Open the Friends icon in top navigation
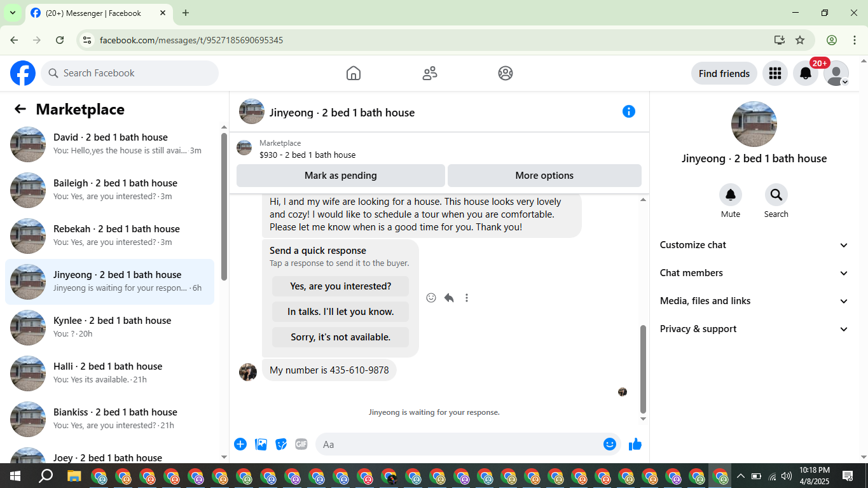This screenshot has width=868, height=488. [x=430, y=73]
